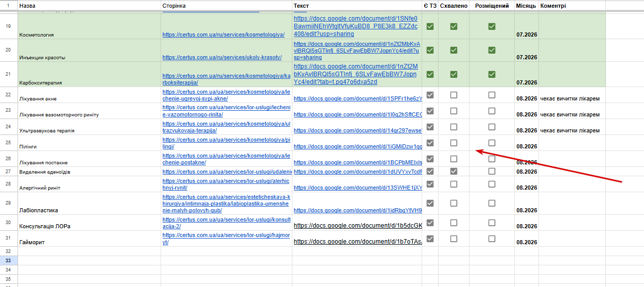Uncheck Є ТЗ for Гайморит

[x=430, y=239]
